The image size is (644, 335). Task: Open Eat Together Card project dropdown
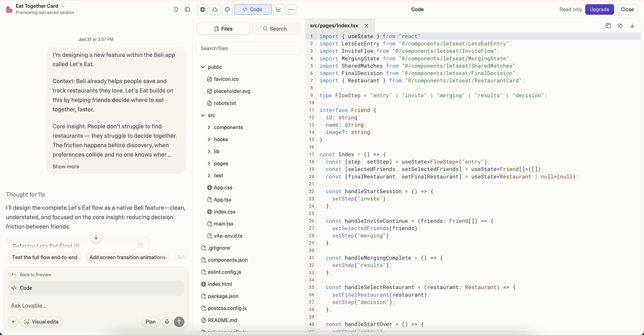(x=63, y=6)
